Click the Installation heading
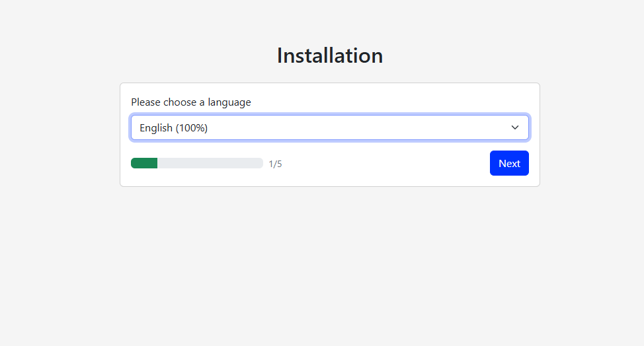 (x=330, y=55)
